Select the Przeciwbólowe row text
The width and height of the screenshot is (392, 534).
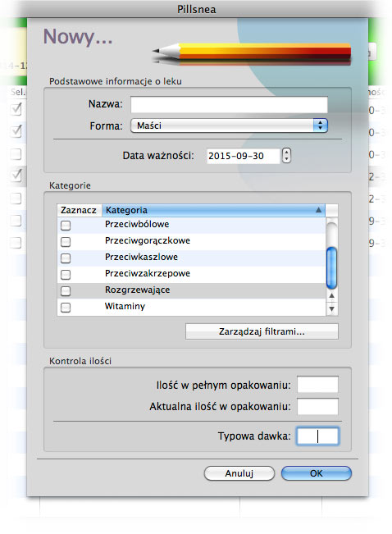[x=137, y=224]
